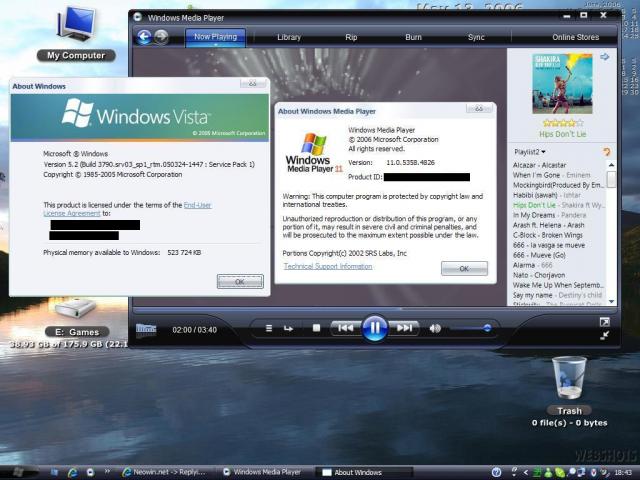Select Say my name - Destiny's child
640x480 pixels.
[557, 295]
